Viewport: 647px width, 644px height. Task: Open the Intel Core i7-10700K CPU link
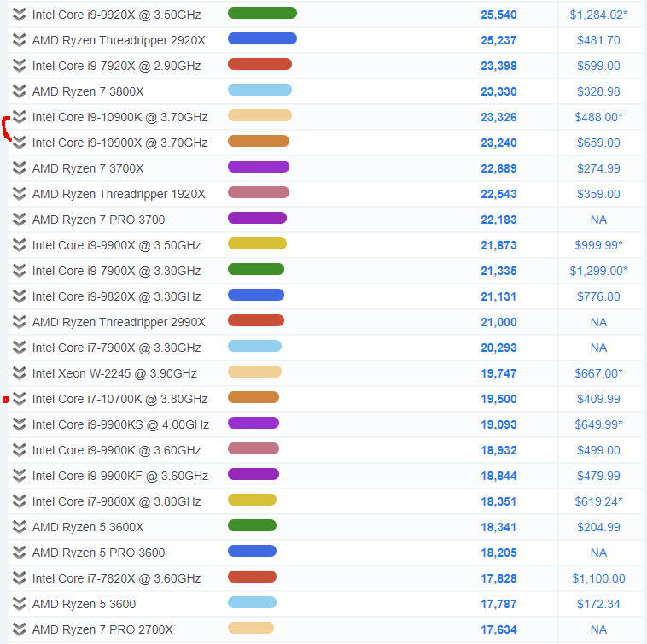point(119,399)
